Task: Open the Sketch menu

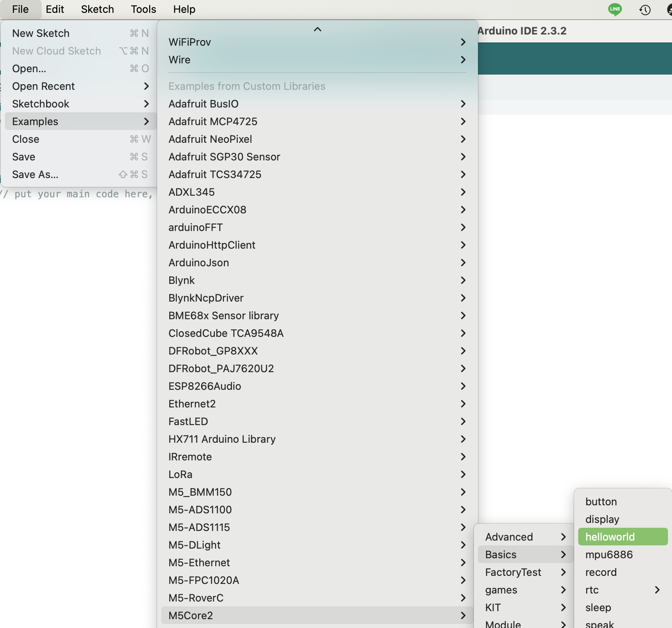Action: pyautogui.click(x=97, y=9)
